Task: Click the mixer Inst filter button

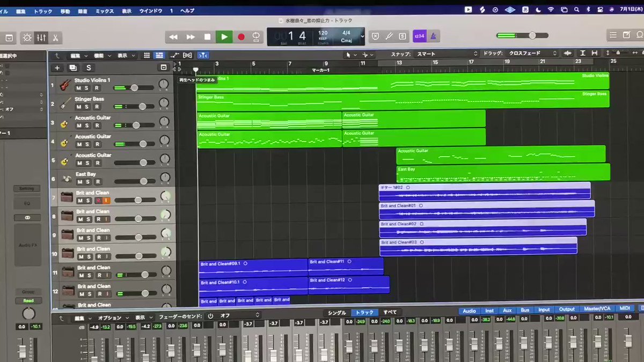Action: click(x=489, y=311)
